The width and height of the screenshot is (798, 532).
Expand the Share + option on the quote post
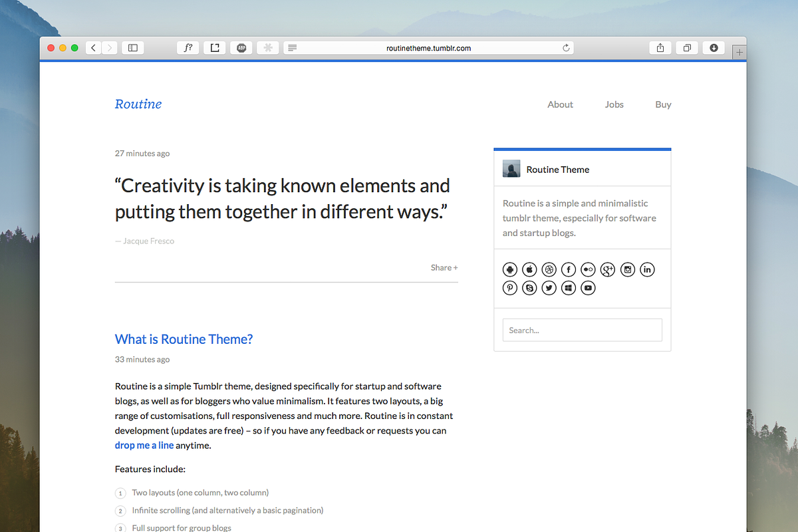[444, 267]
